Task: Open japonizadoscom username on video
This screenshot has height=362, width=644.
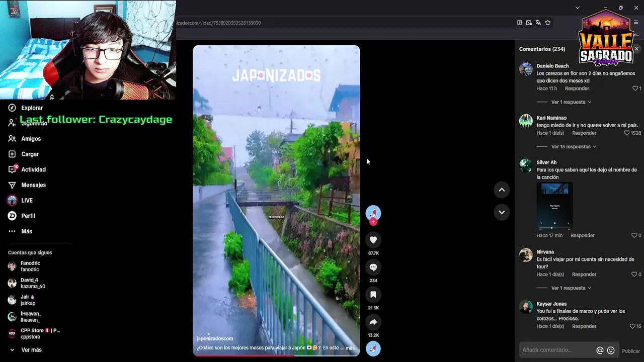Action: pos(215,339)
